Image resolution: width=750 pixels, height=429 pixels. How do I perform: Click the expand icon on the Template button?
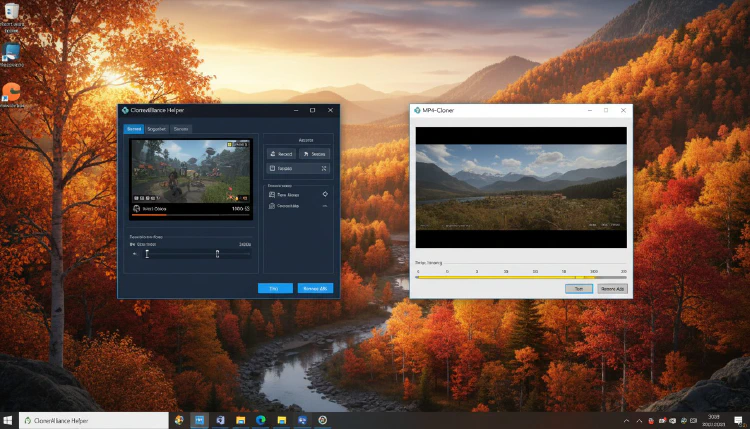324,169
